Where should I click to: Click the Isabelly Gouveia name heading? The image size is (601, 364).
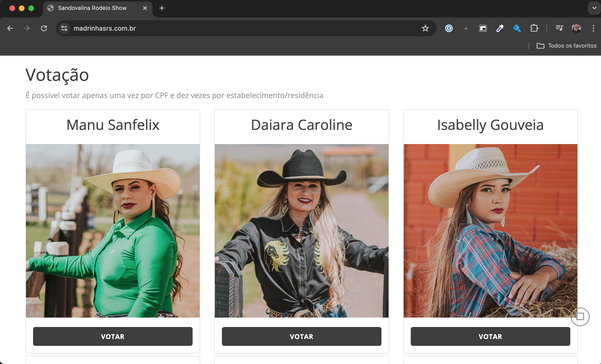coord(490,125)
